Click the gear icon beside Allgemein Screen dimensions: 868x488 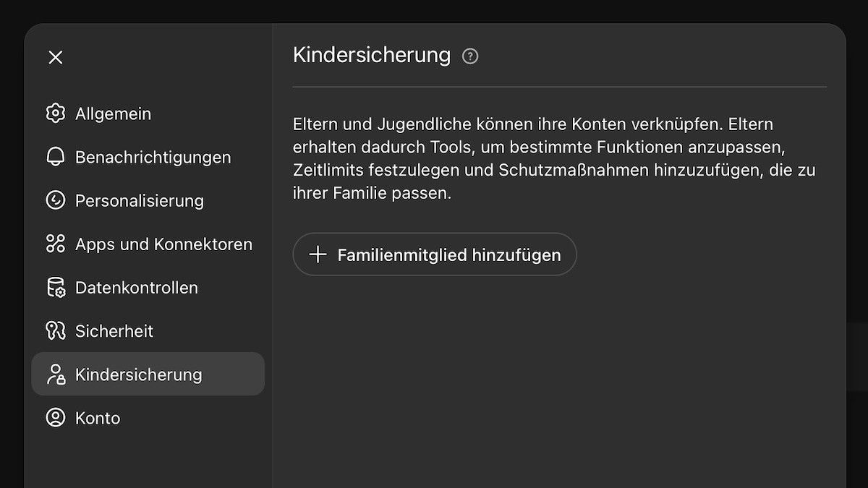(x=56, y=114)
